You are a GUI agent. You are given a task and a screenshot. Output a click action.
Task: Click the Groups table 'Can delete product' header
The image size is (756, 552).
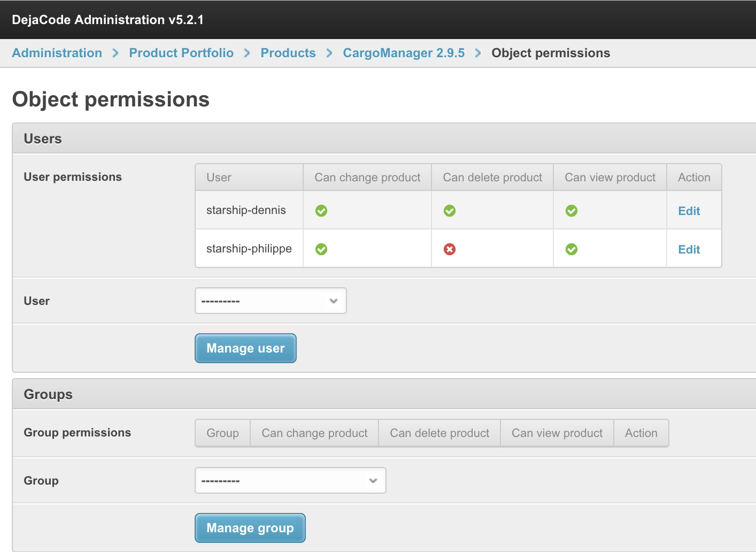(x=439, y=433)
